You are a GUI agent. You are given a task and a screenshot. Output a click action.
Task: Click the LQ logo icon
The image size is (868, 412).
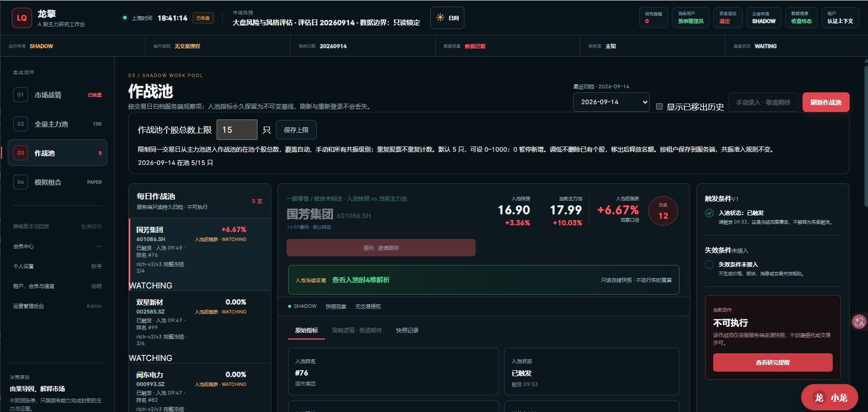point(21,18)
